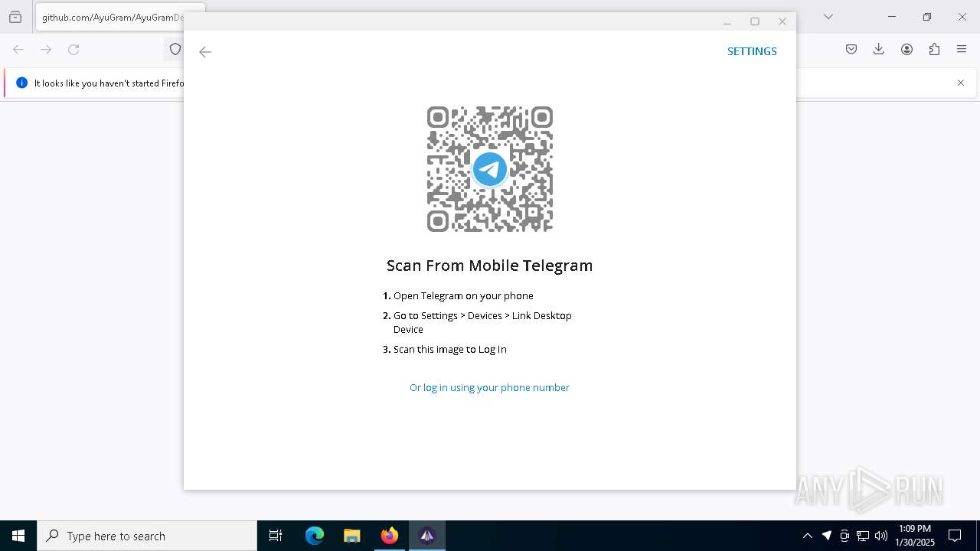Open the volume control tray icon

[881, 536]
